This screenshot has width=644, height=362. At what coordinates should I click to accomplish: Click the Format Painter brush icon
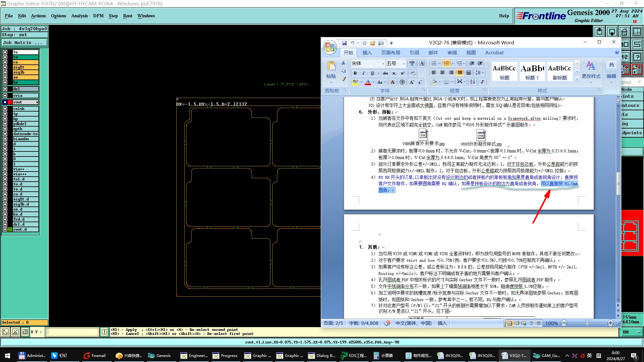[x=343, y=79]
